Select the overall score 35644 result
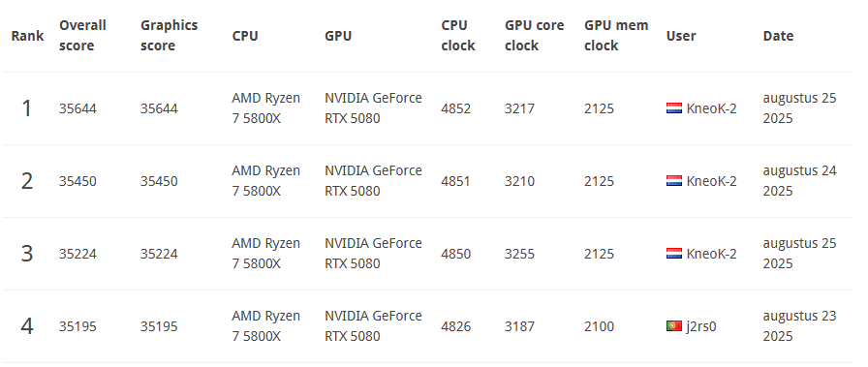 point(77,108)
